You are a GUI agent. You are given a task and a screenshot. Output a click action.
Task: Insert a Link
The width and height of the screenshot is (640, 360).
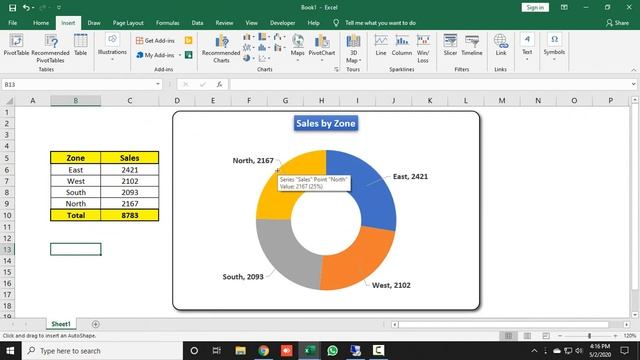[501, 45]
